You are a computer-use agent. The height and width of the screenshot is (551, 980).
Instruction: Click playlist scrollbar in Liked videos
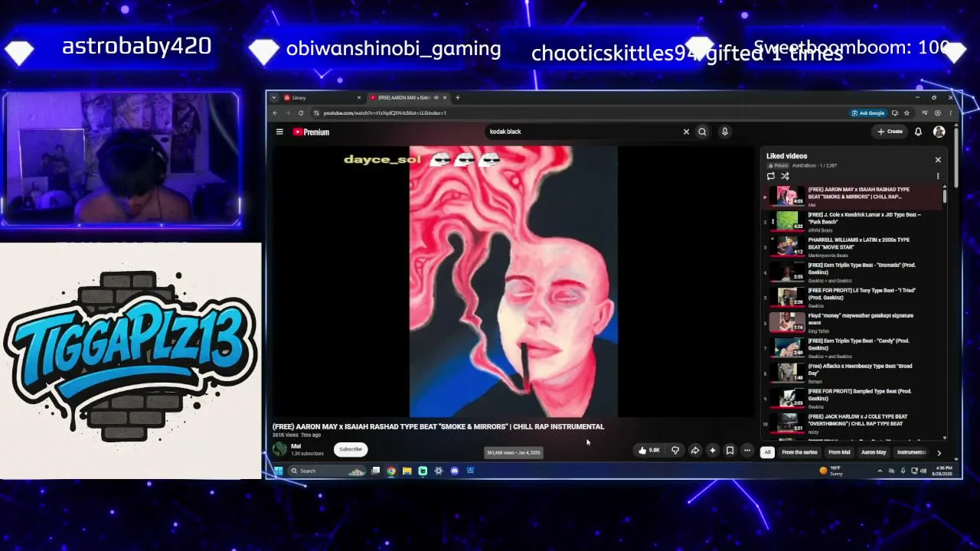click(x=945, y=195)
